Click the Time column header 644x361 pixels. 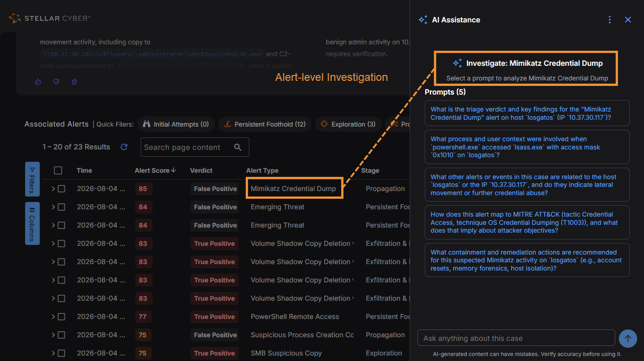pyautogui.click(x=84, y=170)
